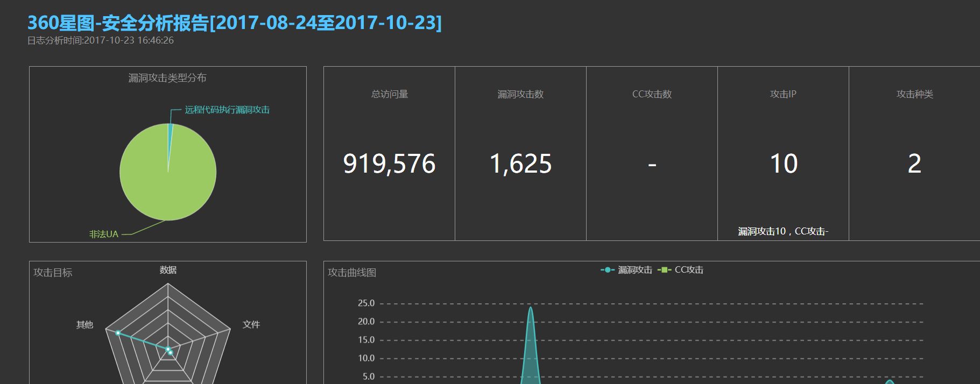
Task: Click the 数据 radar axis label
Action: point(168,270)
